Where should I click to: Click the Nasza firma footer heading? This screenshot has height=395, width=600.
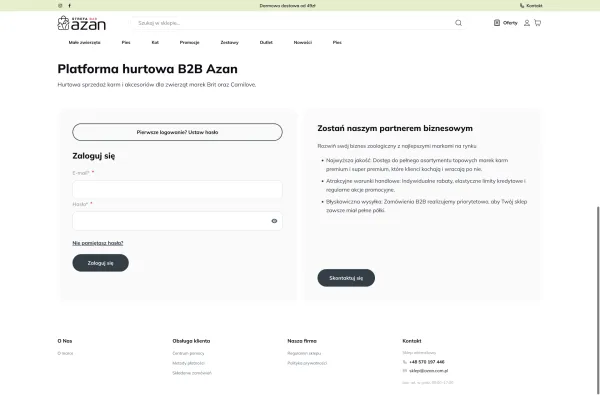(302, 341)
